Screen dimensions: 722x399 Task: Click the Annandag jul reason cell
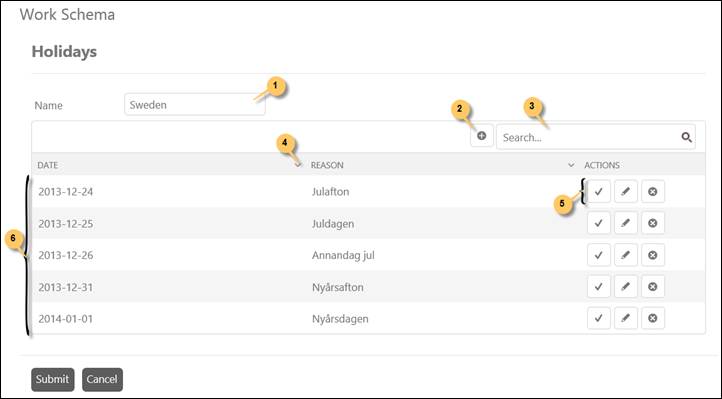[343, 255]
